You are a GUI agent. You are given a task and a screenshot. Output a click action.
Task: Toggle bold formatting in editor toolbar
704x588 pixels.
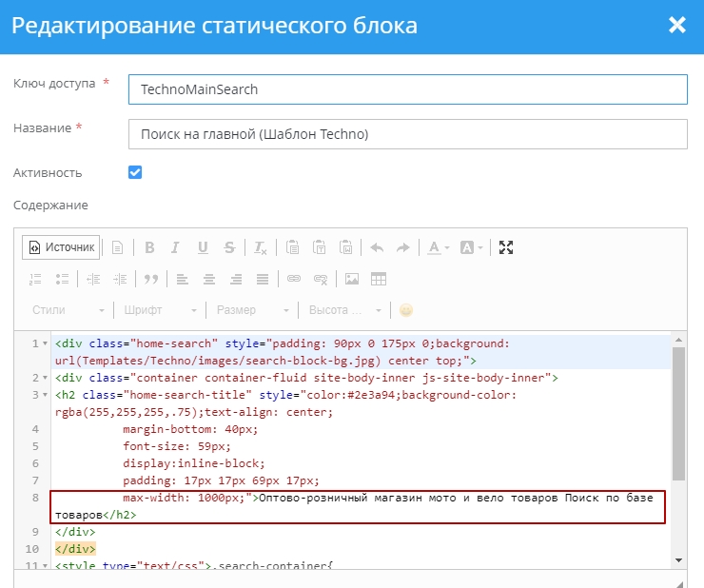coord(149,247)
